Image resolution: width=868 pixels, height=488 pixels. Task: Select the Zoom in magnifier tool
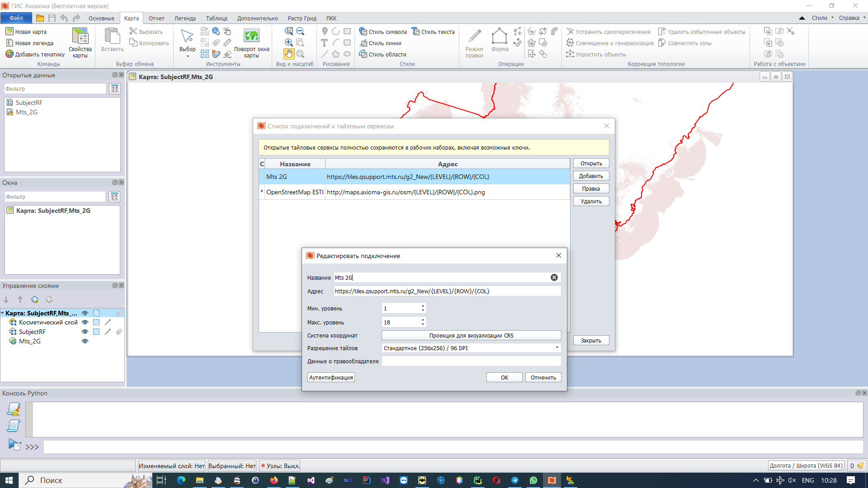coord(288,42)
